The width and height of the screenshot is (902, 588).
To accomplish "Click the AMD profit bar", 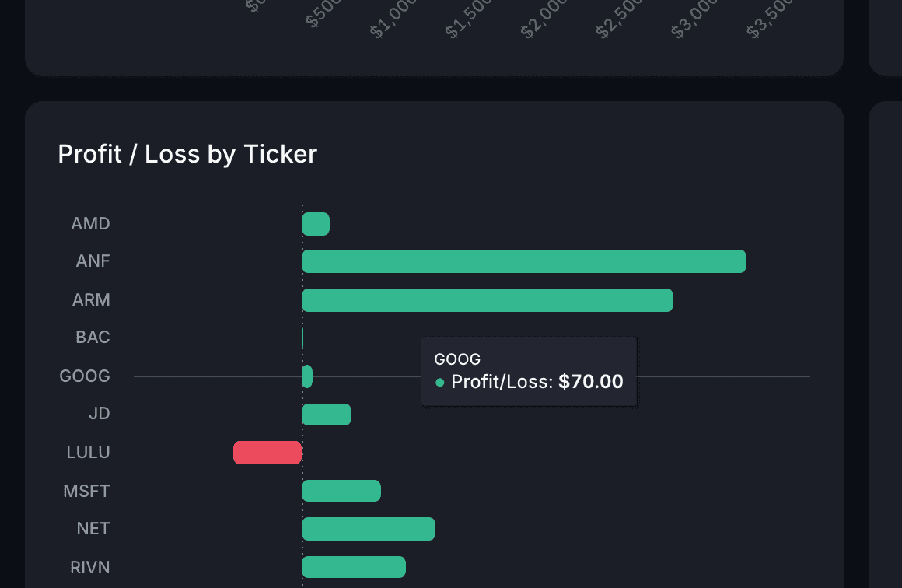I will (316, 224).
